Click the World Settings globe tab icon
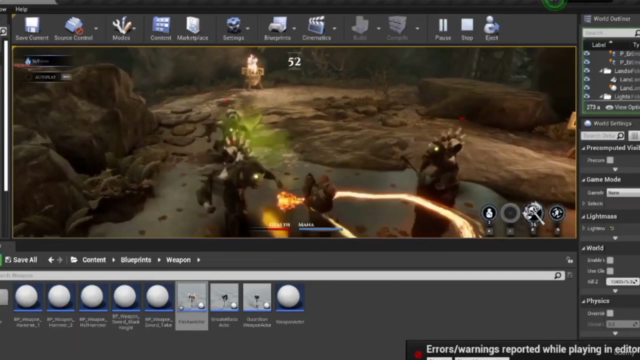Image resolution: width=640 pixels, height=360 pixels. tap(588, 123)
